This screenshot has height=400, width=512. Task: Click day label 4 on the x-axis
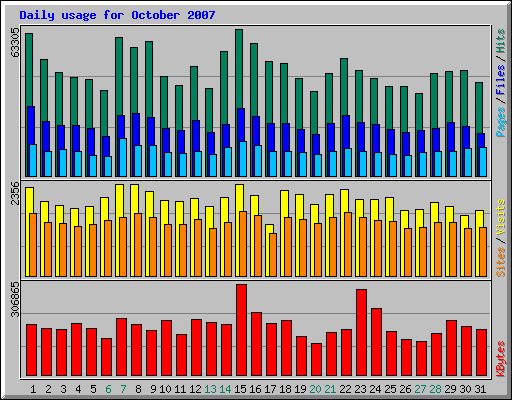click(78, 389)
